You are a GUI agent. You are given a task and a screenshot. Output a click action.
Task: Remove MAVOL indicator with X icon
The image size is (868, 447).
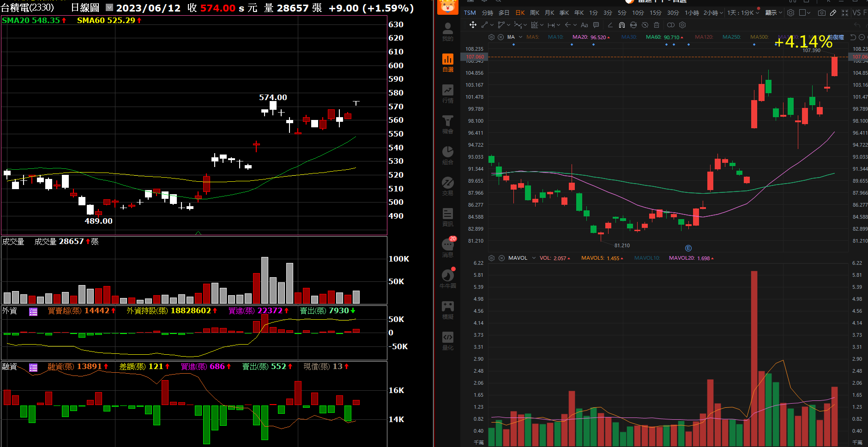501,258
